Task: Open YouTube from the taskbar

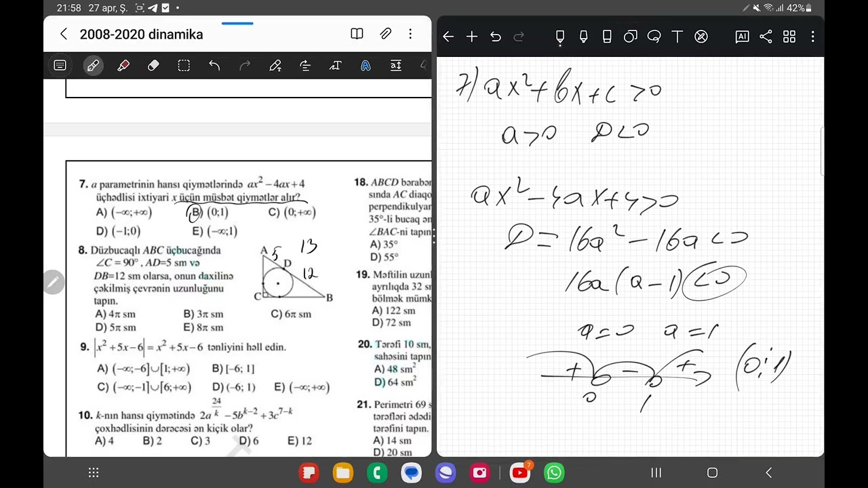Action: click(x=520, y=472)
